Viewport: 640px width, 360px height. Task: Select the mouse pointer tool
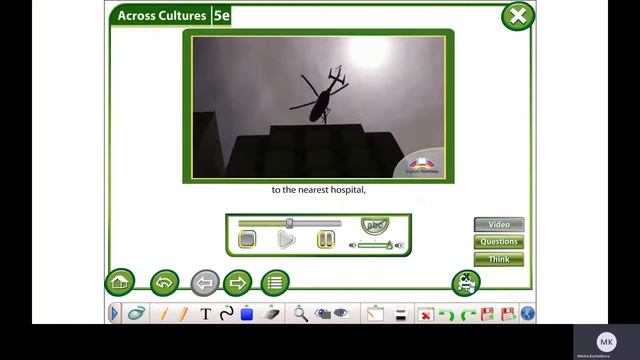[136, 313]
